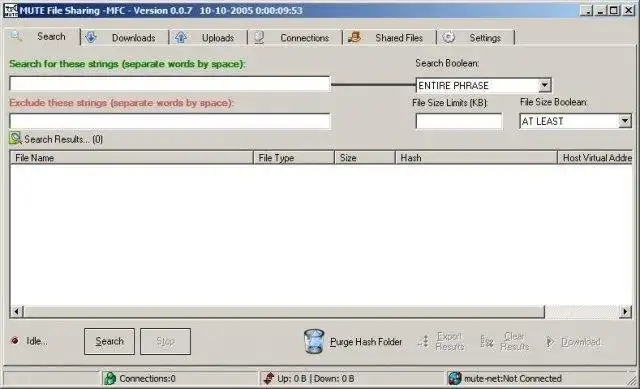640x389 pixels.
Task: Open the Shared Files tab
Action: pyautogui.click(x=390, y=38)
